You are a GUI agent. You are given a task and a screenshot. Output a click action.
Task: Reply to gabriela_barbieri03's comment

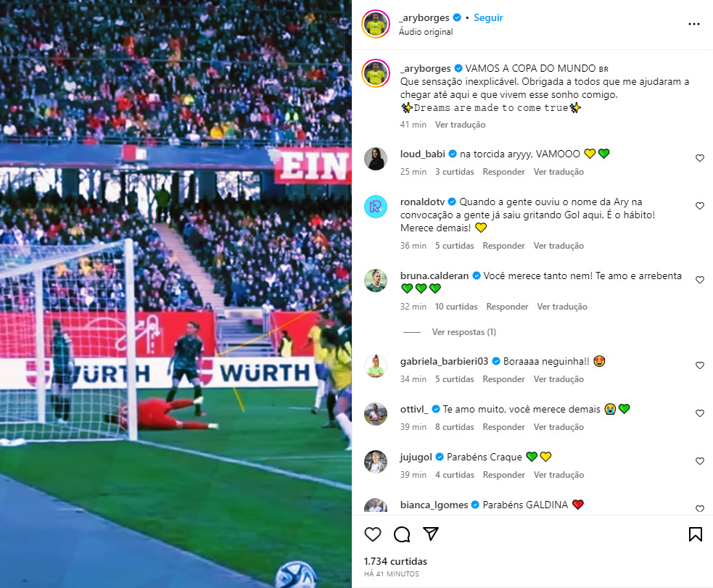(503, 379)
